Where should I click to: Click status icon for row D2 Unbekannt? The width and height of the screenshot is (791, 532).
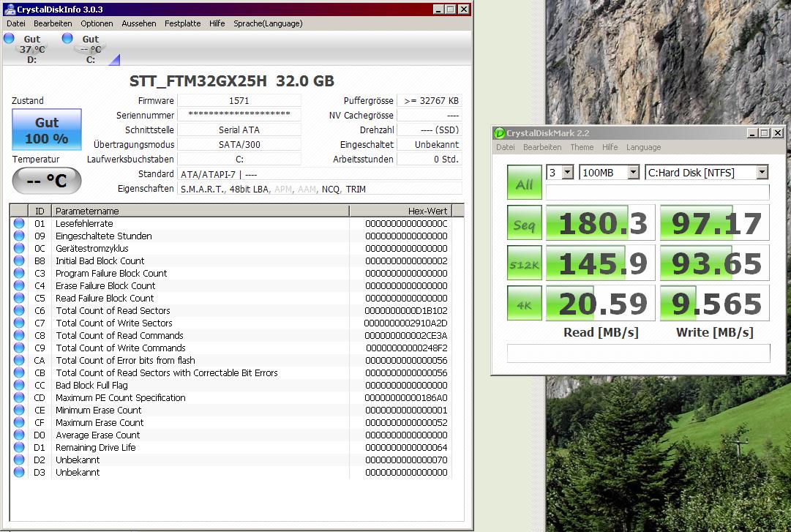coord(19,460)
